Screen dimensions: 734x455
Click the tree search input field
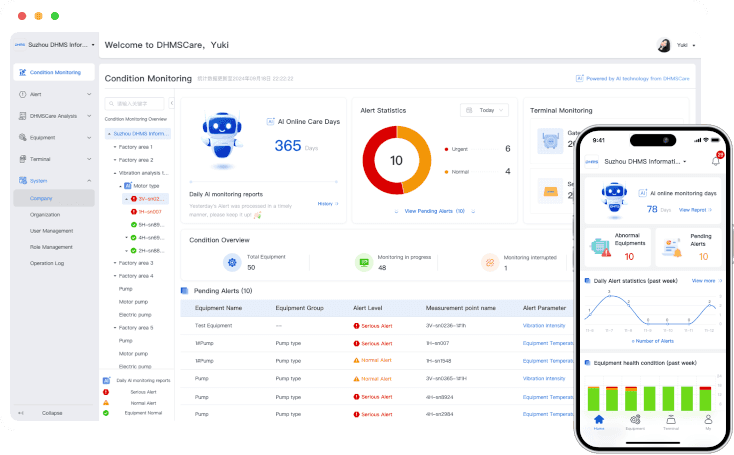(x=134, y=103)
